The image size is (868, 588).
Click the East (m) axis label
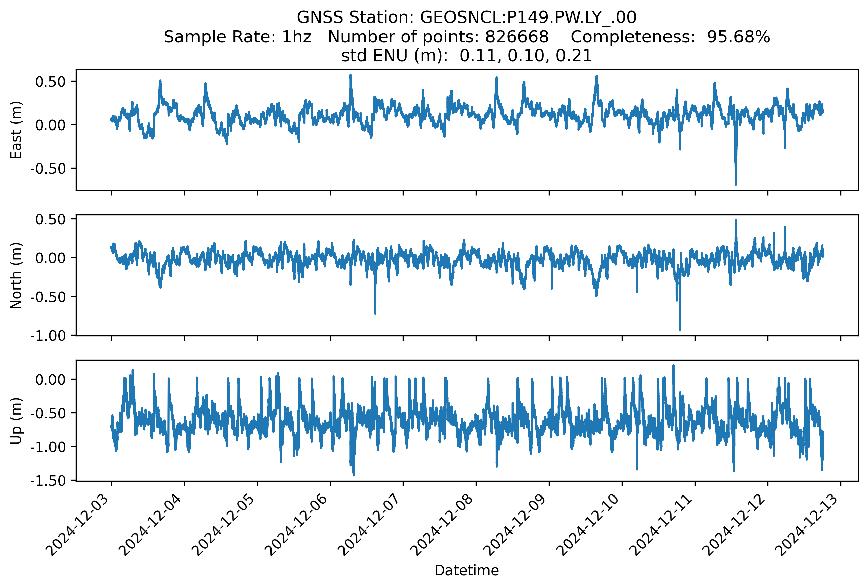pos(16,130)
